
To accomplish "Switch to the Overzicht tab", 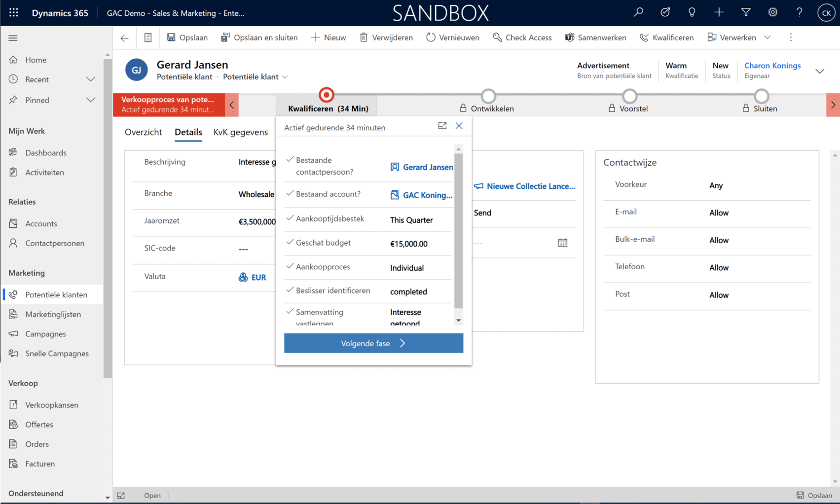I will (143, 132).
